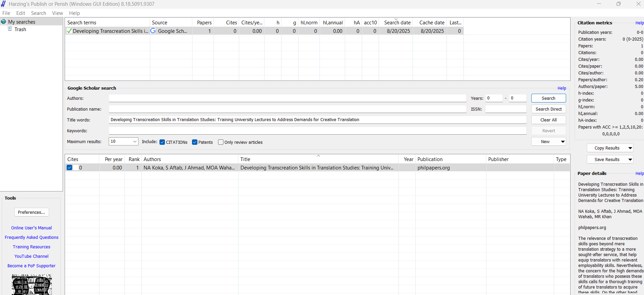Click Help link in Paper details
The height and width of the screenshot is (295, 644).
(x=639, y=173)
